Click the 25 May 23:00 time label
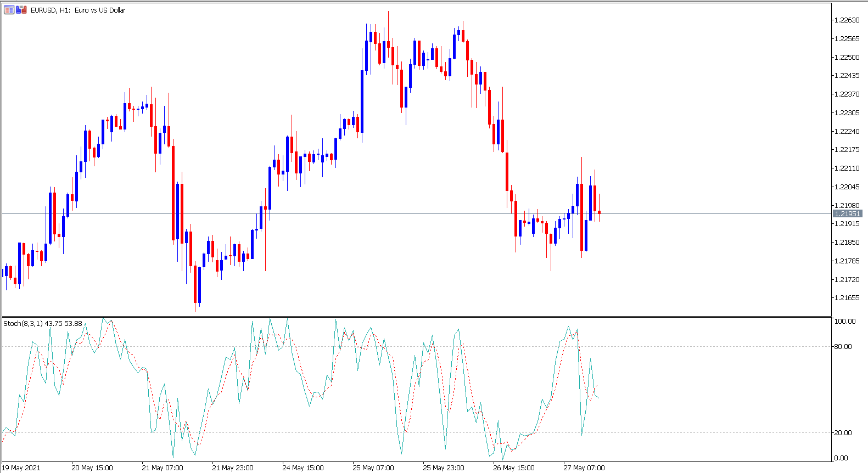 coord(444,468)
